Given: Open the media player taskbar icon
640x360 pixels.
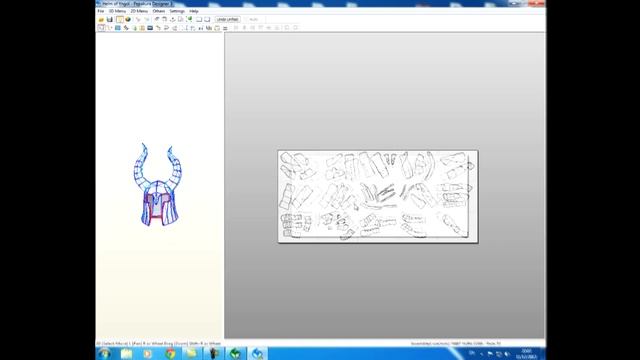Looking at the screenshot, I should (148, 354).
